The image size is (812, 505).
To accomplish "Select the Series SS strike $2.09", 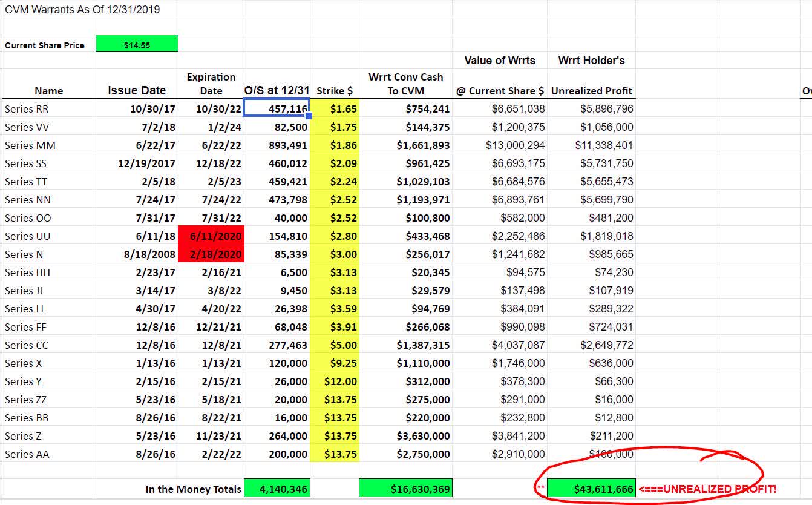I will [x=335, y=163].
